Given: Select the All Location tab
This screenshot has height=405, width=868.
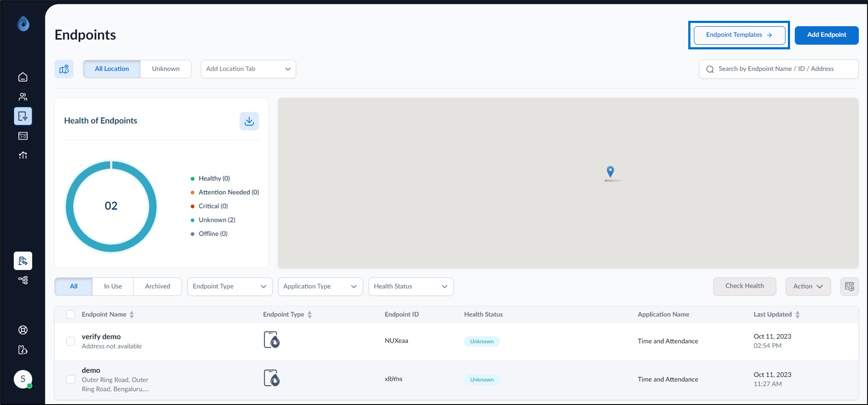Looking at the screenshot, I should [112, 69].
